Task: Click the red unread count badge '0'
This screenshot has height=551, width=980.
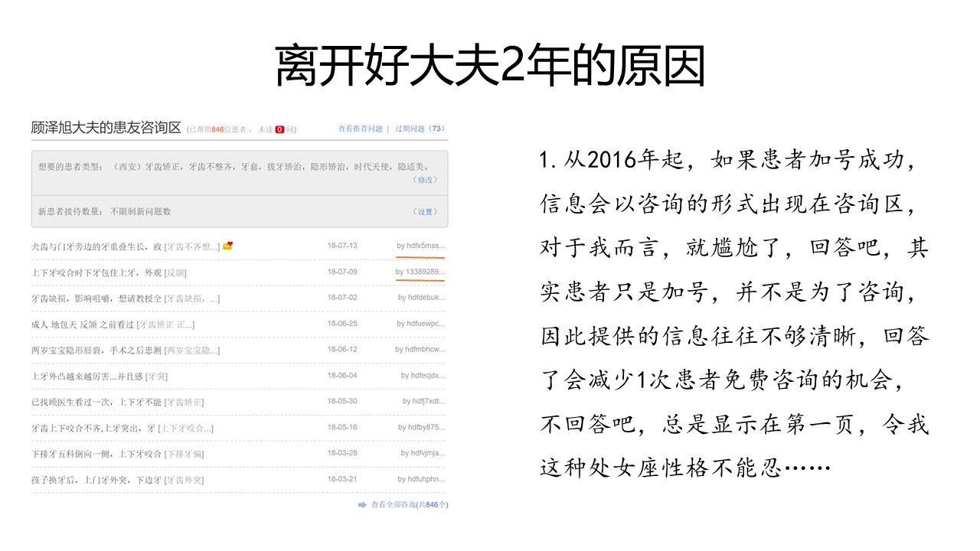Action: (279, 129)
